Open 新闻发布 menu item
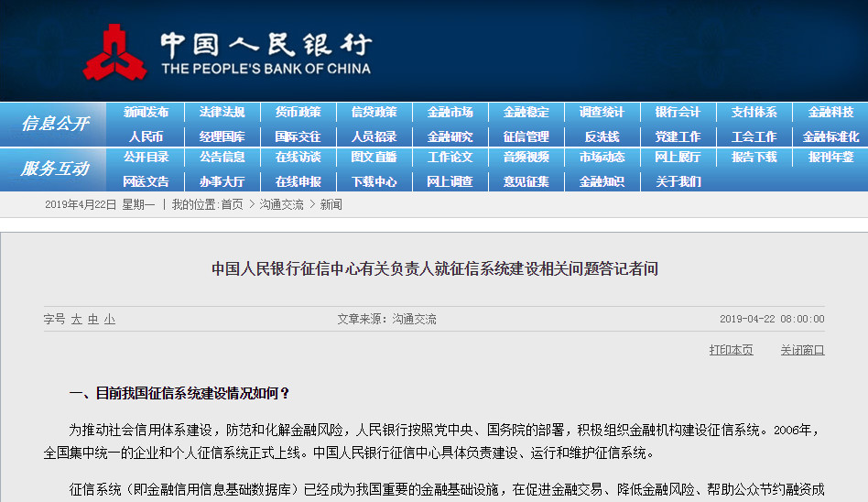Image resolution: width=868 pixels, height=502 pixels. (146, 112)
